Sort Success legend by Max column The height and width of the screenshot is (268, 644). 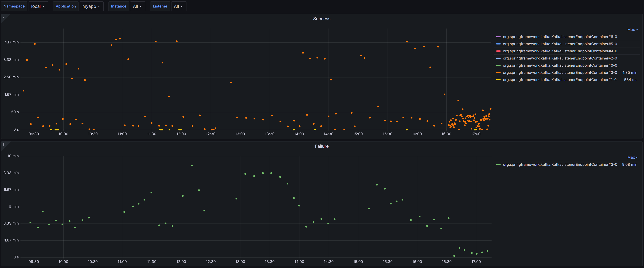(x=632, y=29)
